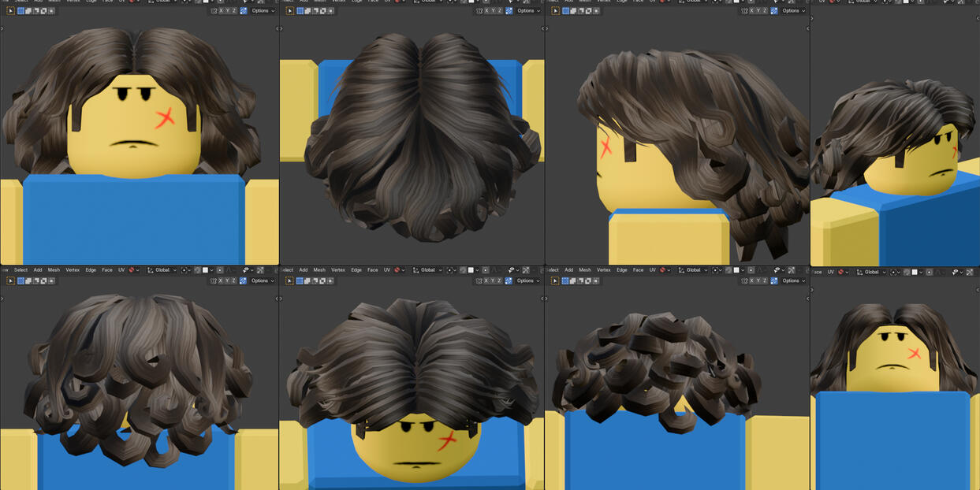Toggle Z mirror in side-profile viewport

[766, 11]
